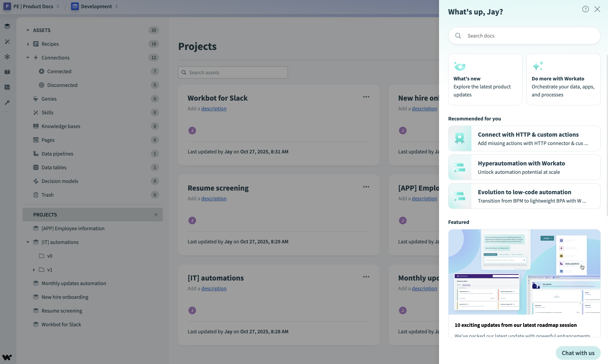Click the Workato logo at bottom left
608x364 pixels.
click(7, 357)
